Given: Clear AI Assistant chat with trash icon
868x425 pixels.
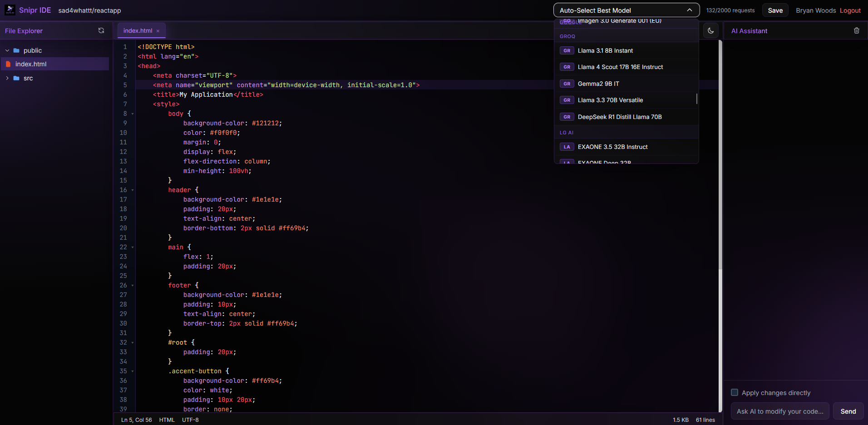Looking at the screenshot, I should tap(857, 30).
